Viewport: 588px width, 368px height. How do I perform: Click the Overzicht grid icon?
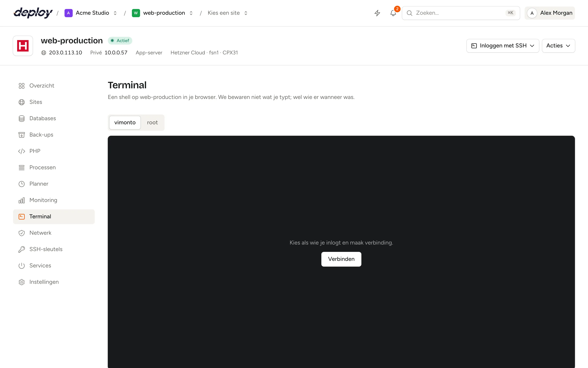[22, 86]
